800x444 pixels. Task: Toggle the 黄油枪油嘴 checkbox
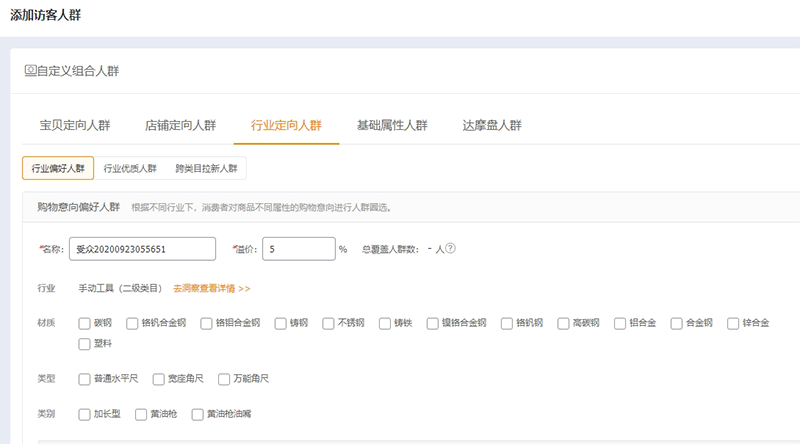(197, 413)
